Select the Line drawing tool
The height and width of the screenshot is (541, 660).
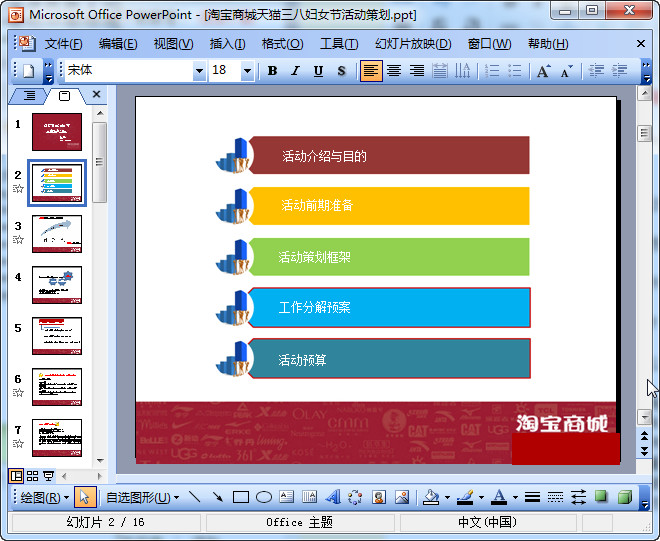coord(194,497)
